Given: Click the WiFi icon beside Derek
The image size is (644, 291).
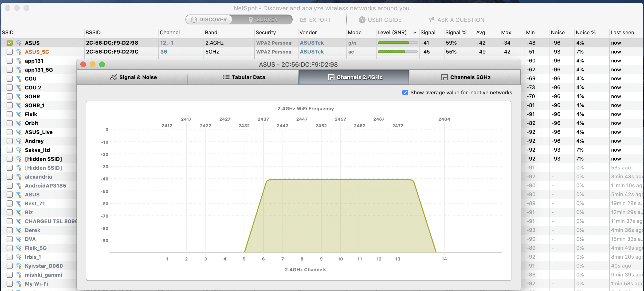Looking at the screenshot, I should tap(19, 230).
